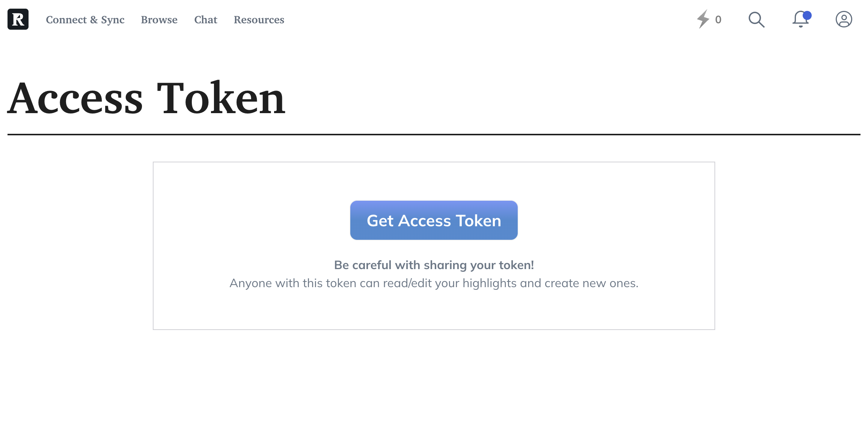The height and width of the screenshot is (439, 868).
Task: Click the word Token in heading
Action: (x=222, y=98)
